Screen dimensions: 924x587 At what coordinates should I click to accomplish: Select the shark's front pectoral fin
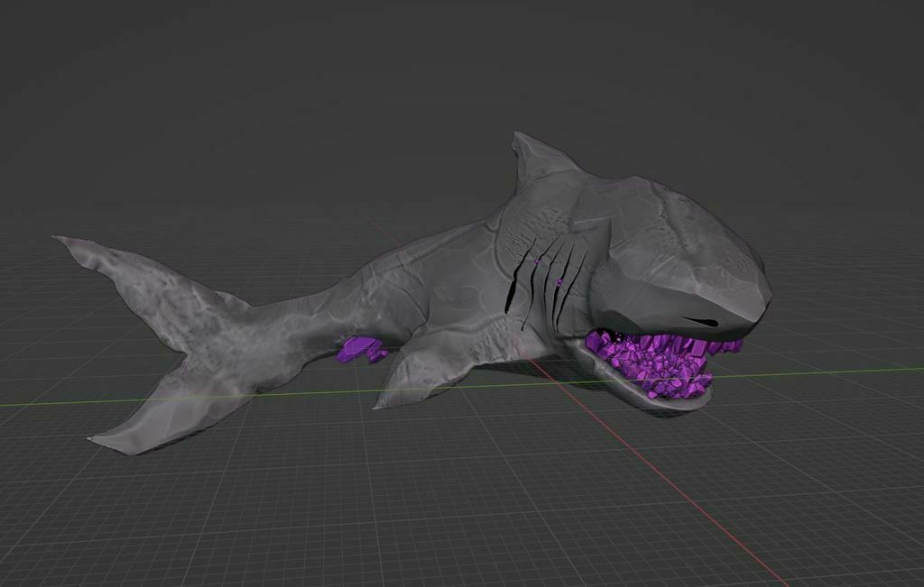(424, 371)
